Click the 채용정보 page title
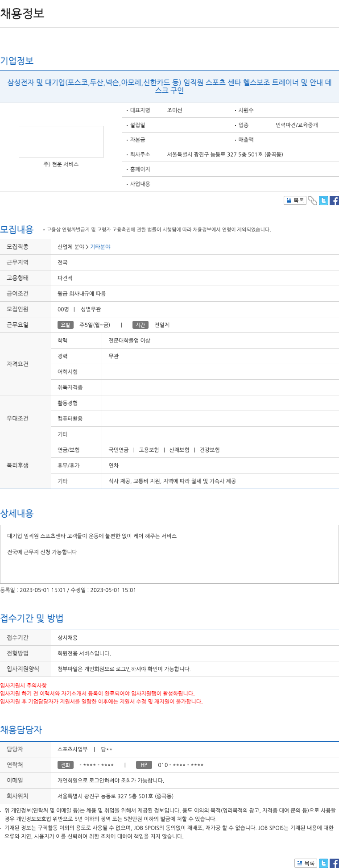 pos(22,13)
